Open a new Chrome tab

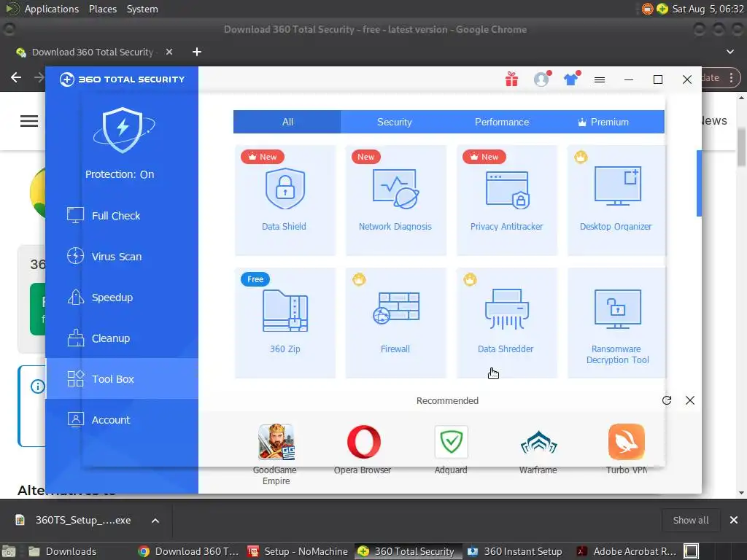click(x=197, y=52)
